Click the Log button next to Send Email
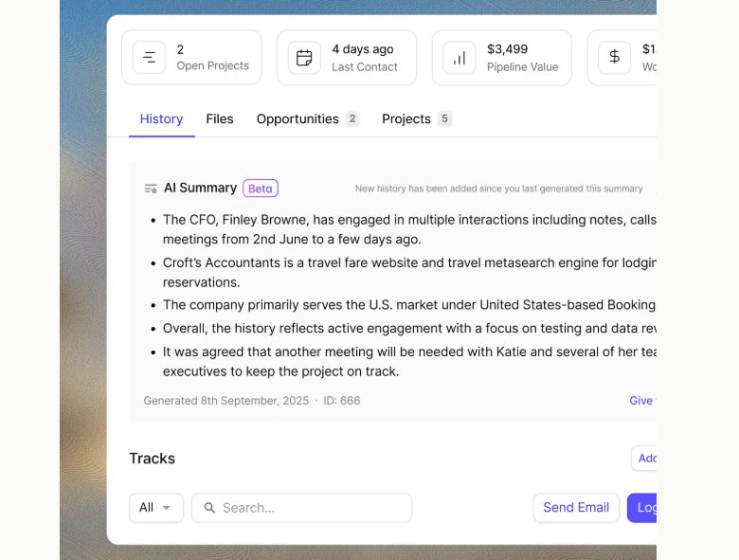This screenshot has width=739, height=560. (642, 508)
